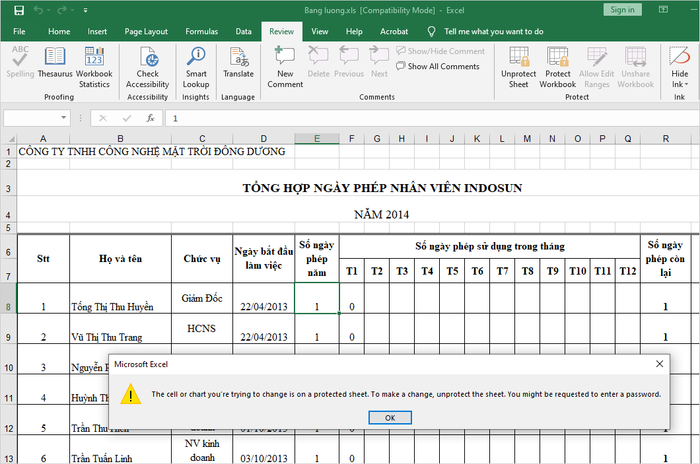Open the Acrobat tab
The image size is (700, 464).
point(394,31)
